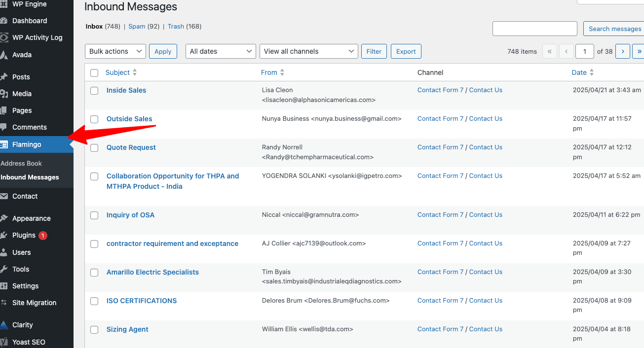Click the Flamingo icon in sidebar

(x=4, y=144)
